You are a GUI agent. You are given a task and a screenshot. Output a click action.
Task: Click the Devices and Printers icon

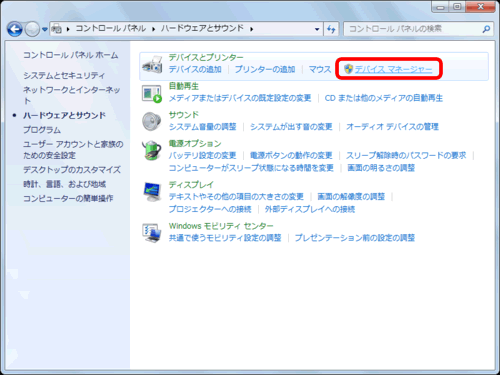point(152,65)
